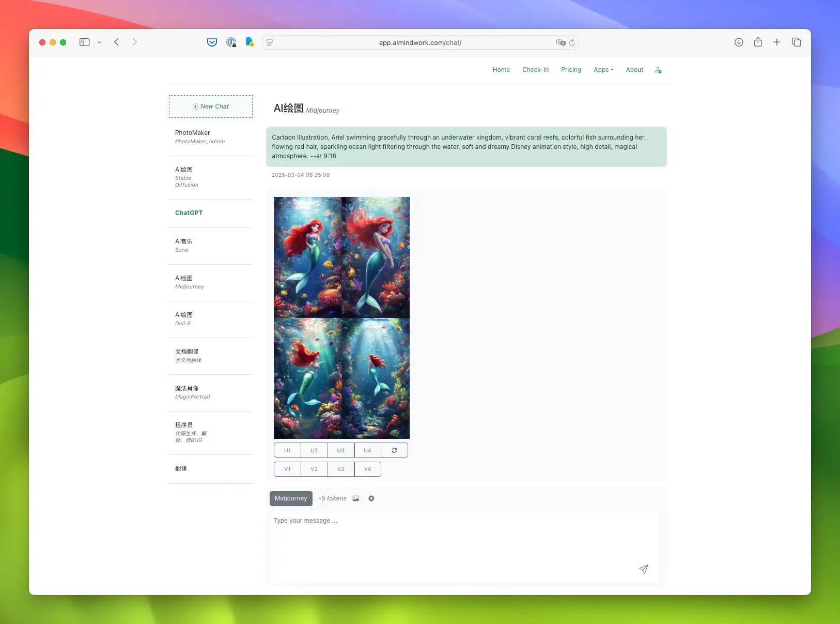
Task: Click the page translate icon in address bar
Action: coord(561,42)
